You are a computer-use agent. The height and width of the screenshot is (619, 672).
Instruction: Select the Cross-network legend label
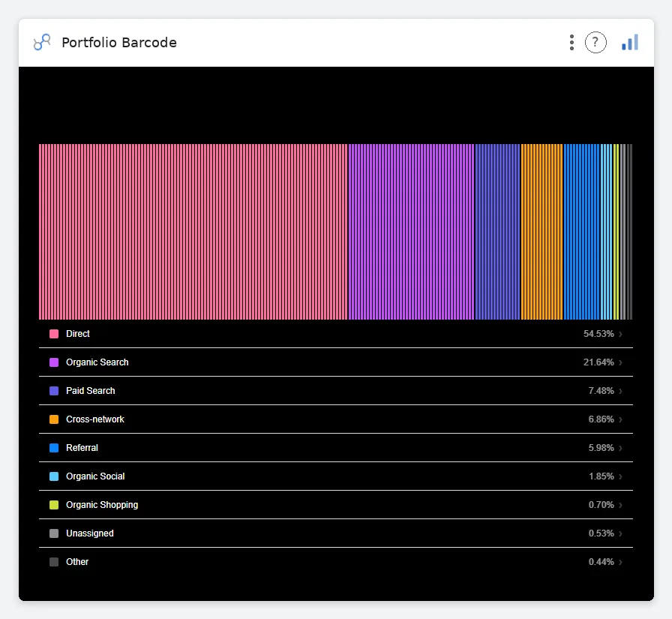[95, 419]
